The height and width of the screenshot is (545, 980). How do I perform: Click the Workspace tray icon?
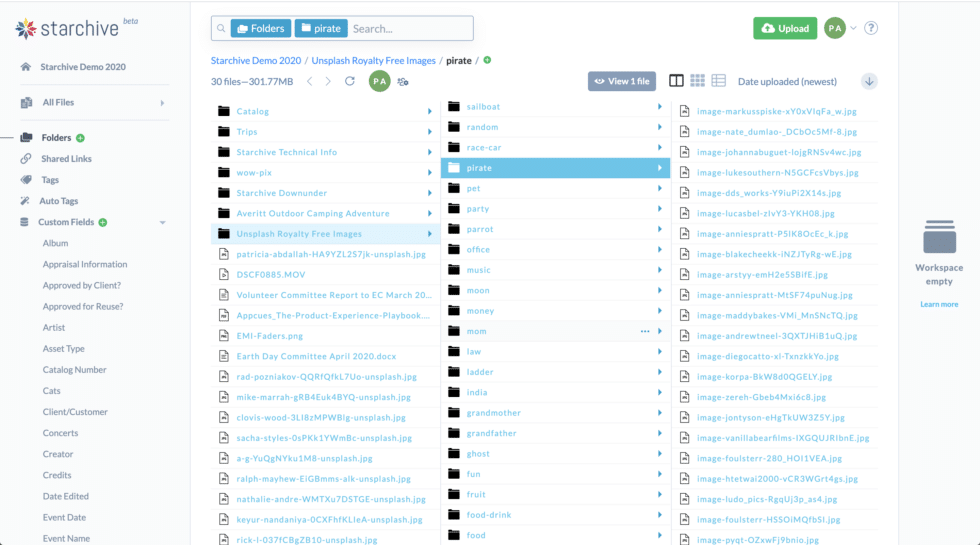[939, 236]
